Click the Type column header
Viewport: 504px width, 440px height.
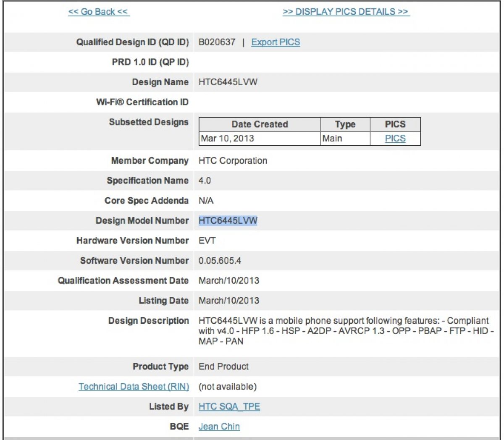[x=345, y=125]
